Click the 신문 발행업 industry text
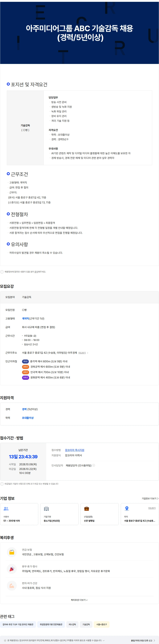The image size is (159, 644). coord(89,521)
